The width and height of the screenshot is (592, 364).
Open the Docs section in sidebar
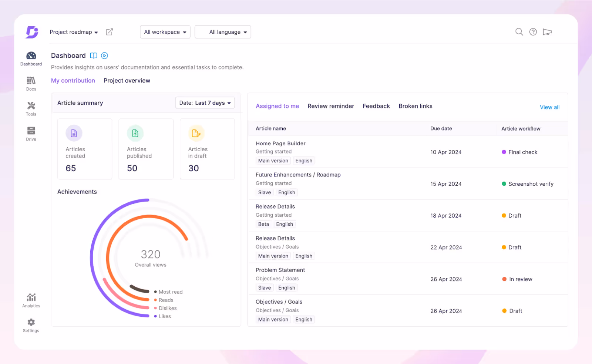click(31, 84)
